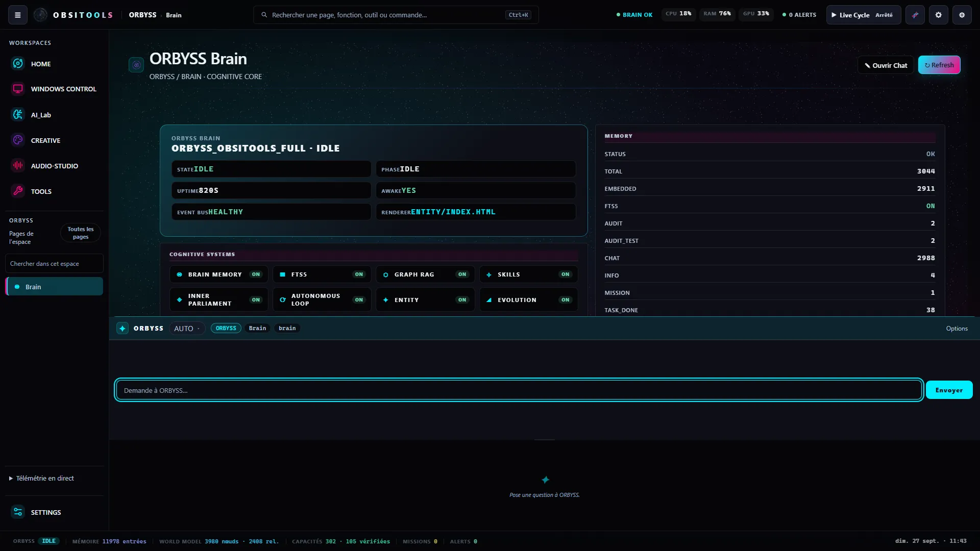
Task: Click the lowercase brain chip
Action: tap(287, 329)
